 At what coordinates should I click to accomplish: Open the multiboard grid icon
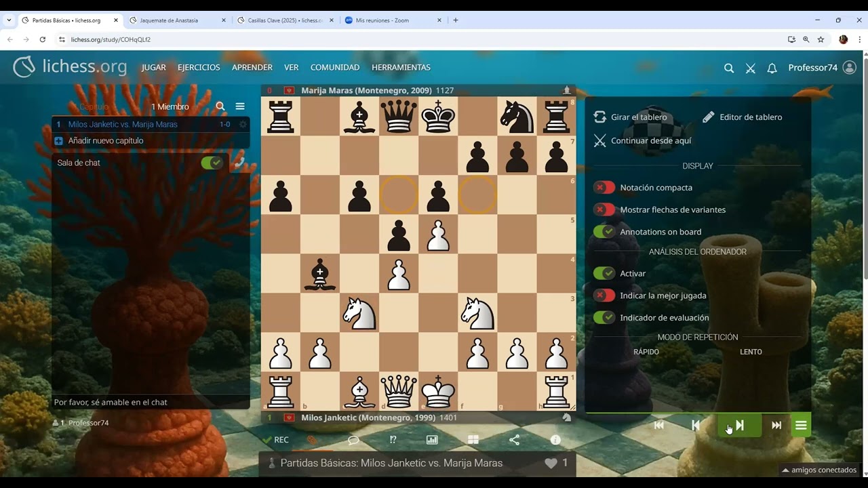473,440
